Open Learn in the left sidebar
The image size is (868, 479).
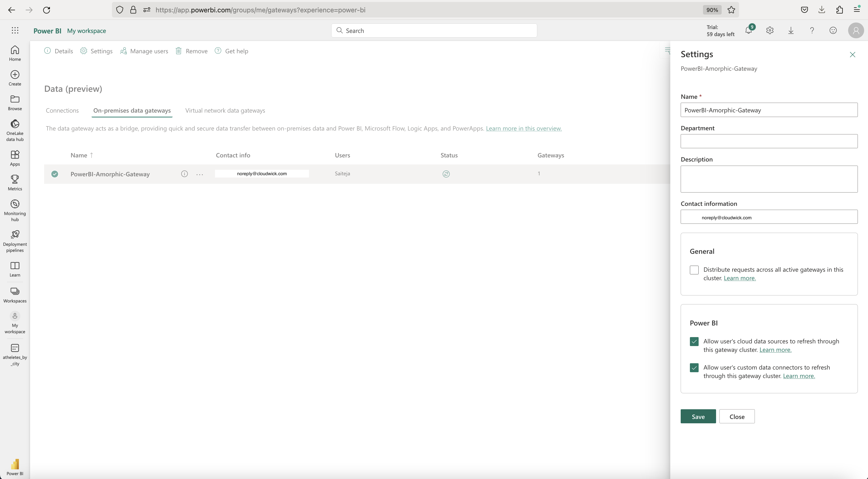[x=15, y=269]
